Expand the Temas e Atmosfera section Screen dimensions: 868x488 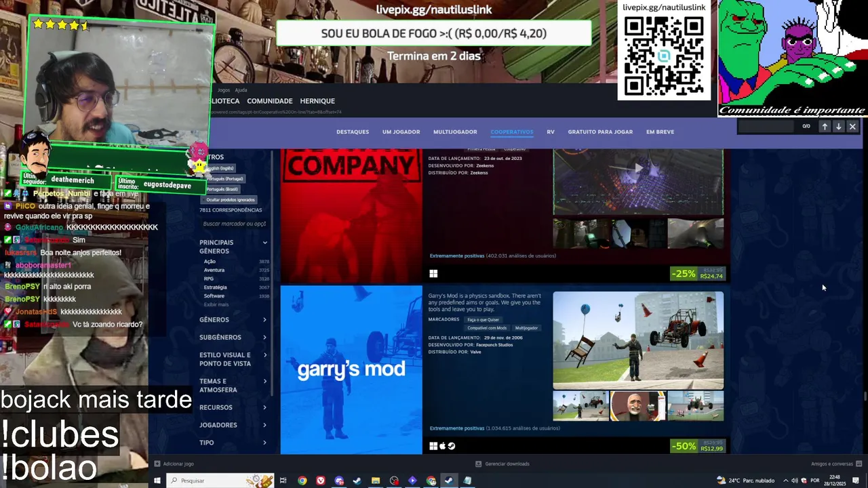pos(234,386)
